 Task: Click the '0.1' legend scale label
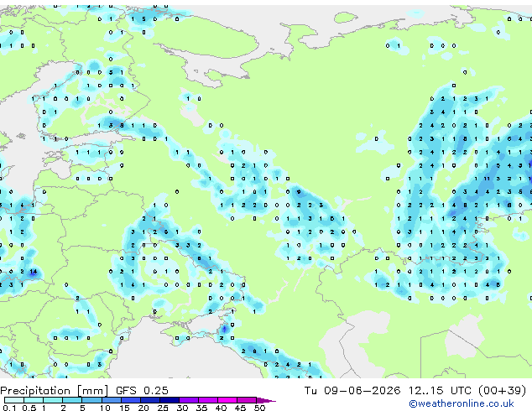[x=9, y=408]
